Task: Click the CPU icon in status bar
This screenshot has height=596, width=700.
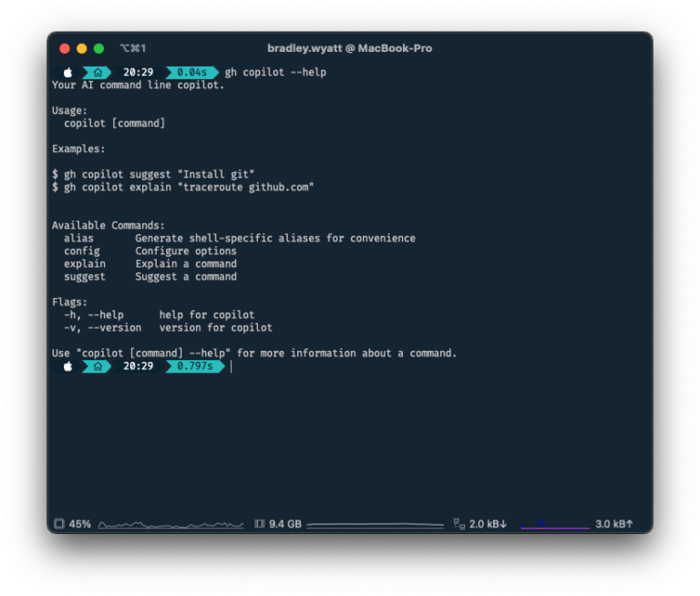Action: pos(59,524)
